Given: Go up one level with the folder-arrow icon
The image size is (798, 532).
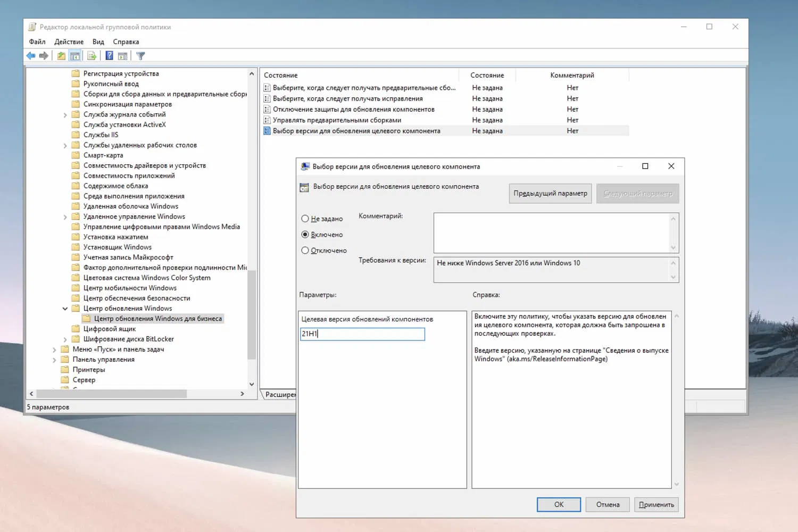Looking at the screenshot, I should tap(62, 56).
